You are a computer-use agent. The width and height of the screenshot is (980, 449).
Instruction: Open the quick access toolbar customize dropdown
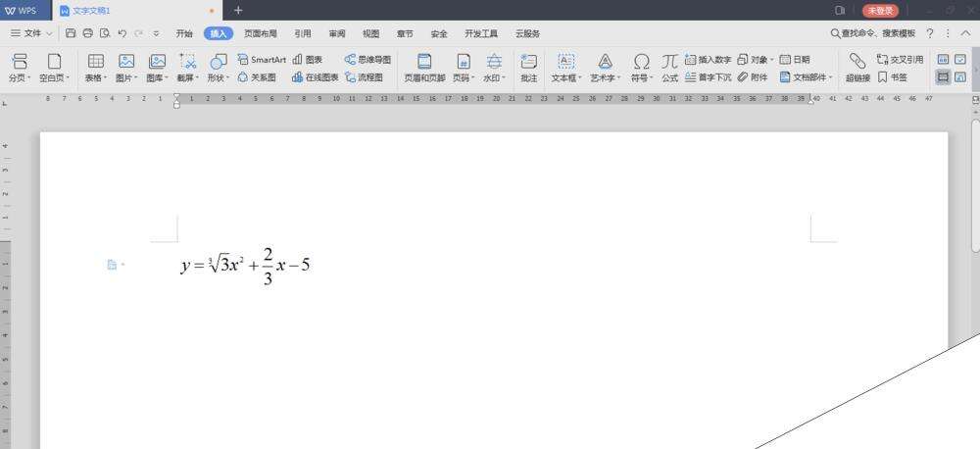tap(156, 33)
